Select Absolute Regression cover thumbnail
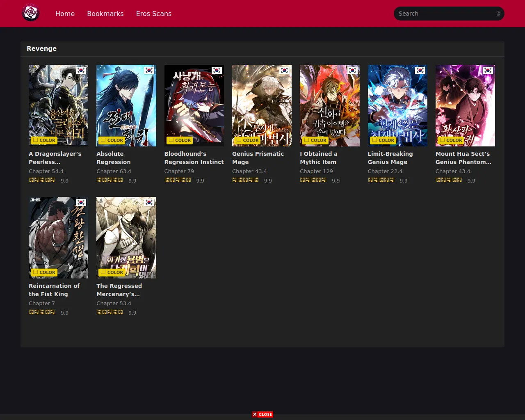This screenshot has height=420, width=525. click(x=126, y=105)
